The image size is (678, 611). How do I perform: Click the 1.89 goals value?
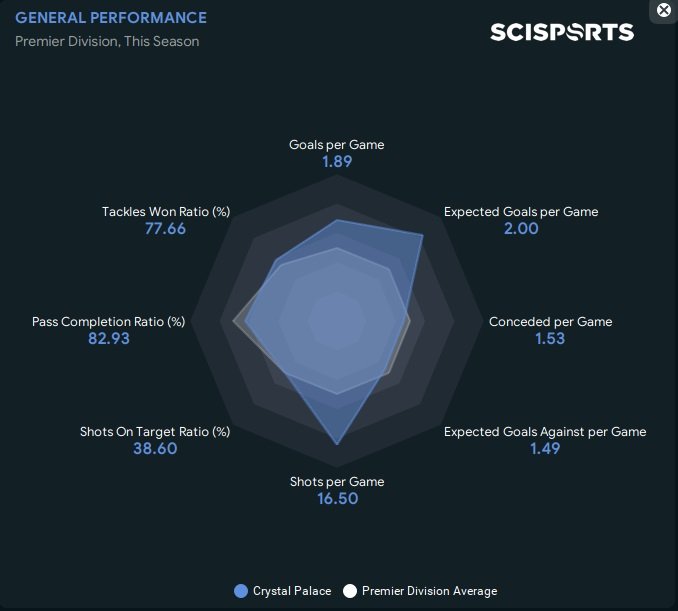click(x=336, y=162)
